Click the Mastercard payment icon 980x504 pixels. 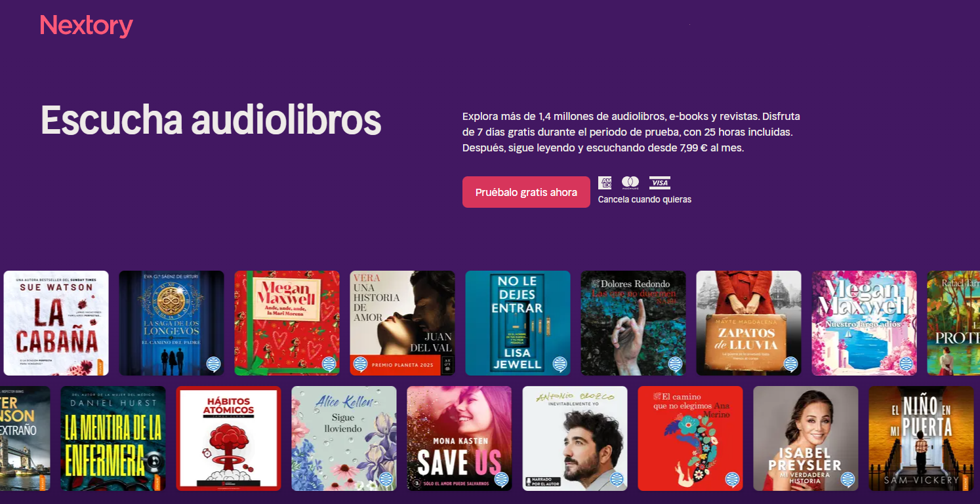(630, 183)
